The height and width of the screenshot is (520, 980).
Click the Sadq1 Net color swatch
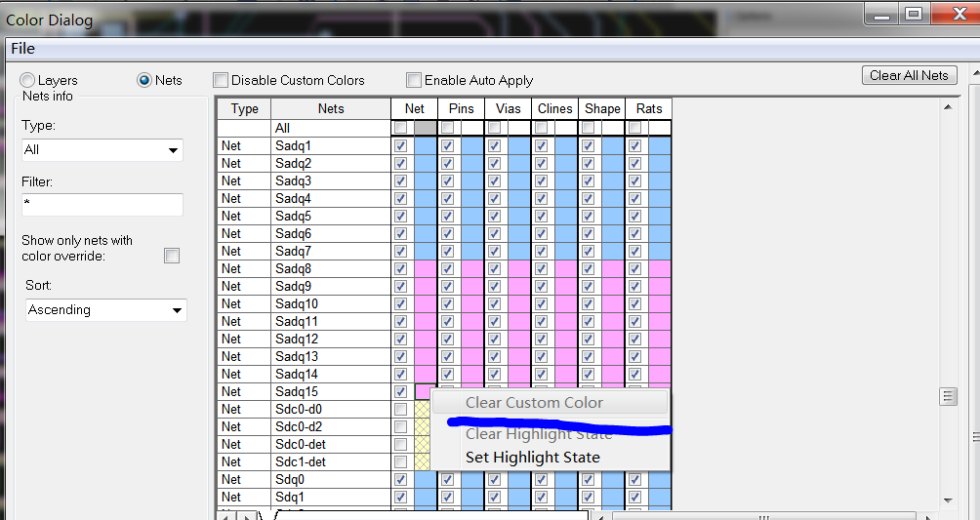pyautogui.click(x=426, y=146)
